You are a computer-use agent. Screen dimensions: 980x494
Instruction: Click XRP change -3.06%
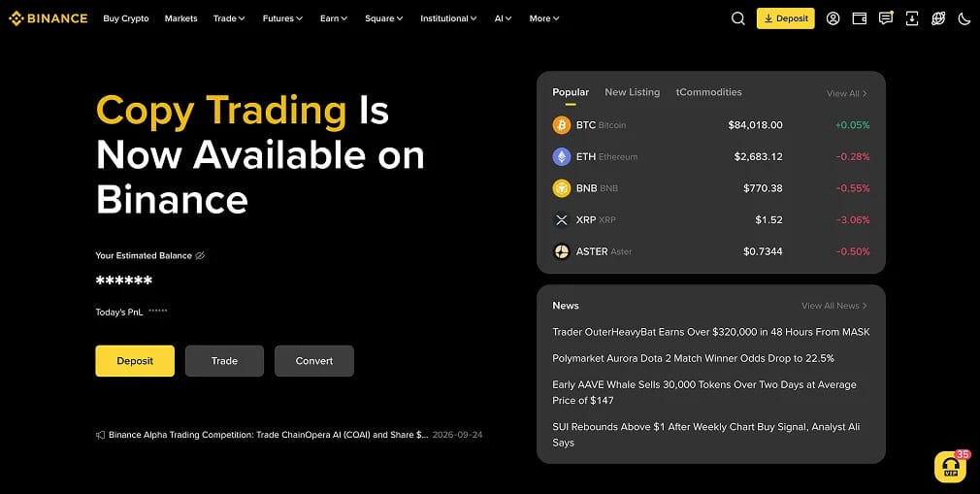853,220
